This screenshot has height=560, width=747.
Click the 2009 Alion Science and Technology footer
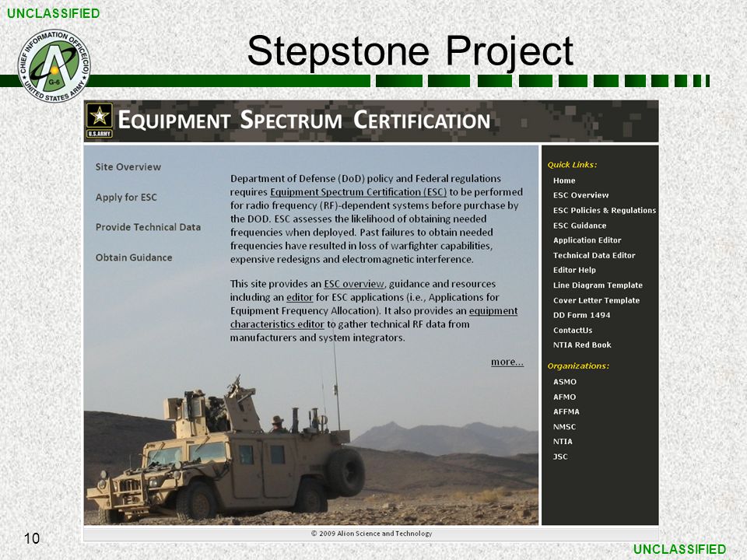tap(372, 534)
